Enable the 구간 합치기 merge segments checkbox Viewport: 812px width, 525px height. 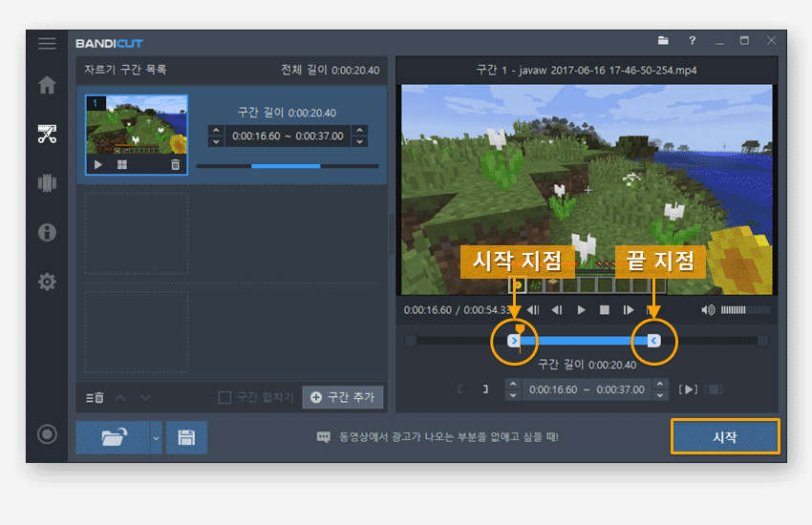(x=224, y=397)
